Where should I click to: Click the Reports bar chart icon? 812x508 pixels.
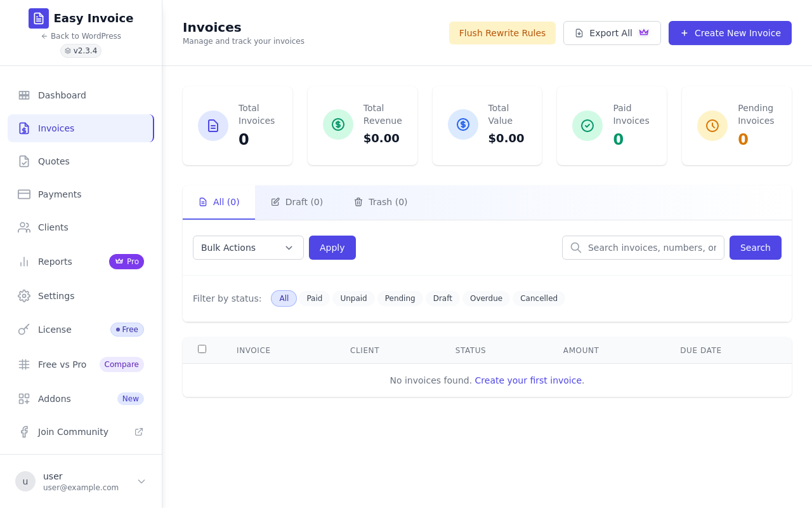click(x=24, y=262)
